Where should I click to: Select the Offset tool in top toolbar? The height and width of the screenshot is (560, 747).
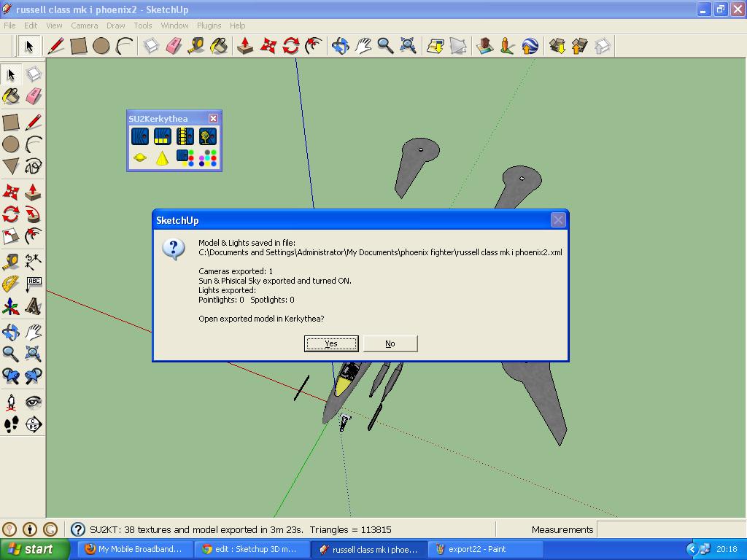pos(314,46)
